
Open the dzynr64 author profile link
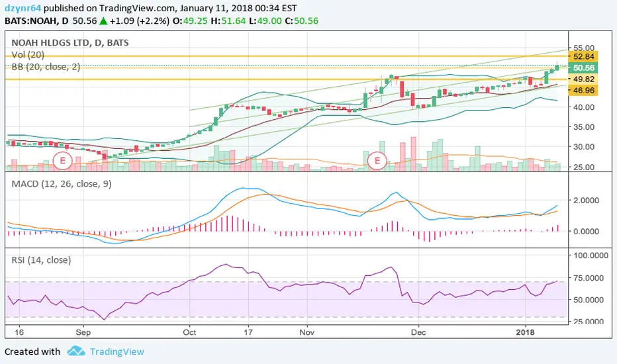[x=23, y=8]
